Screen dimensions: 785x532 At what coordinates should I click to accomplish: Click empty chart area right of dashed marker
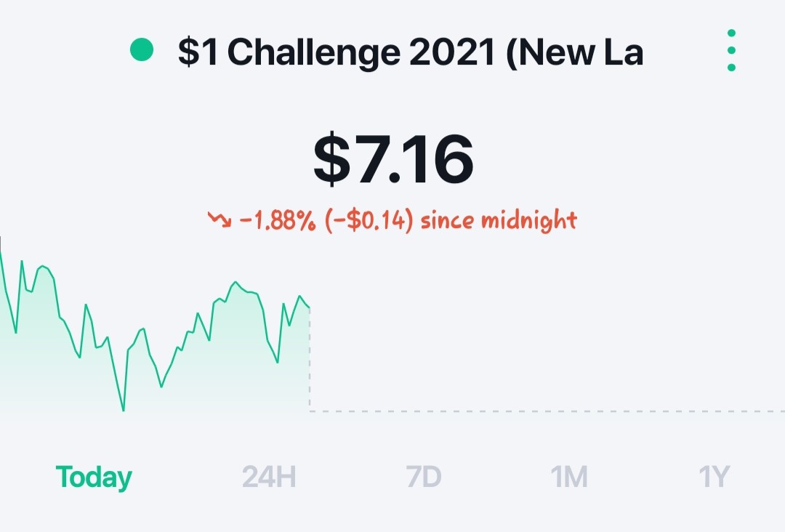546,326
